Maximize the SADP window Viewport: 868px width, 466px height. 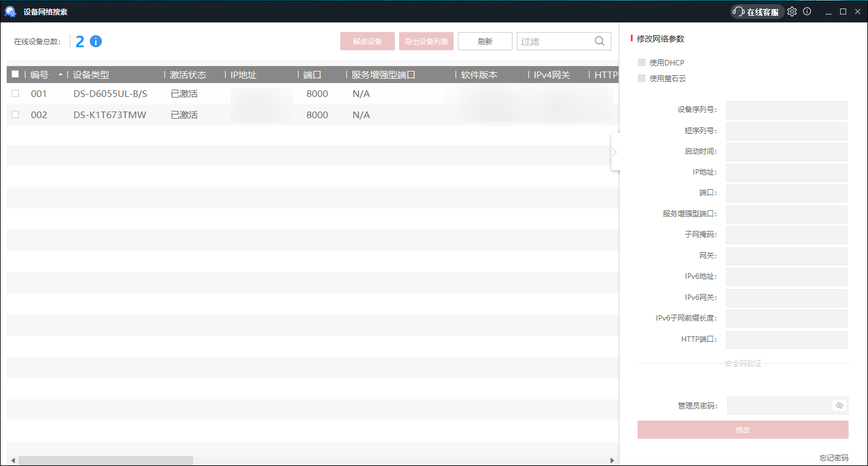click(843, 12)
